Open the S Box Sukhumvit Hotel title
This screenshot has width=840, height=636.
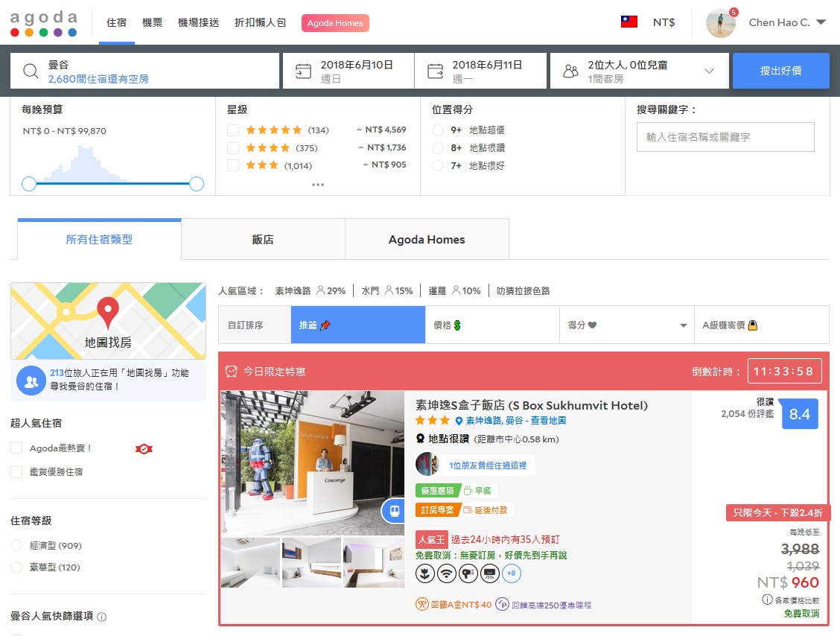[532, 405]
